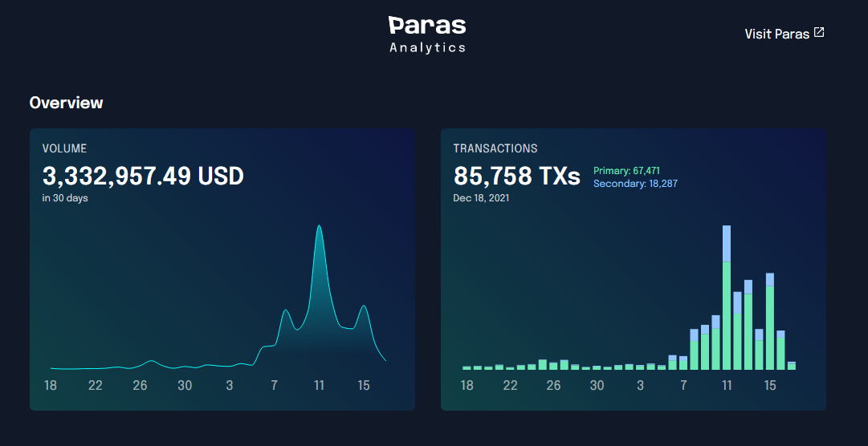This screenshot has height=446, width=868.
Task: Click axis label 18 in transactions chart
Action: point(467,385)
